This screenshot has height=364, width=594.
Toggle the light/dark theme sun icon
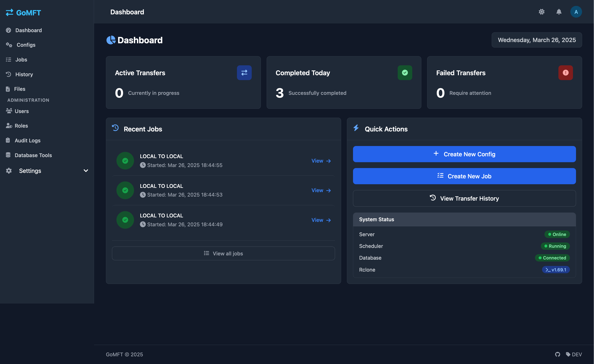pos(541,12)
